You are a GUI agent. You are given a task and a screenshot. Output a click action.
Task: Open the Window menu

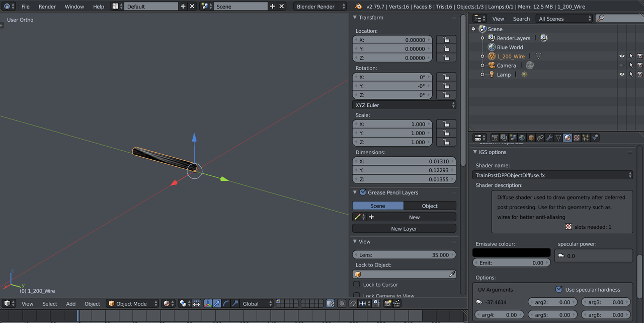click(x=74, y=7)
